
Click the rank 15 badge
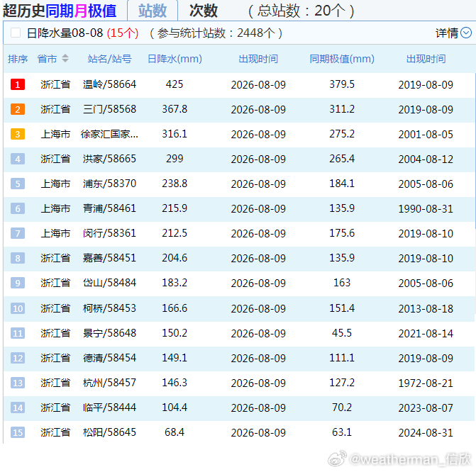click(x=18, y=432)
